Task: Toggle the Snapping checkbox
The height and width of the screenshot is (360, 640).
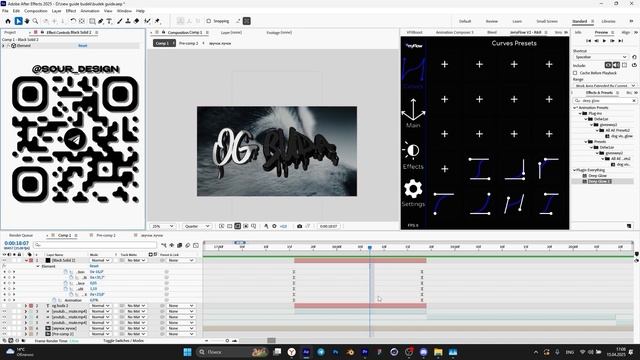Action: pos(209,21)
